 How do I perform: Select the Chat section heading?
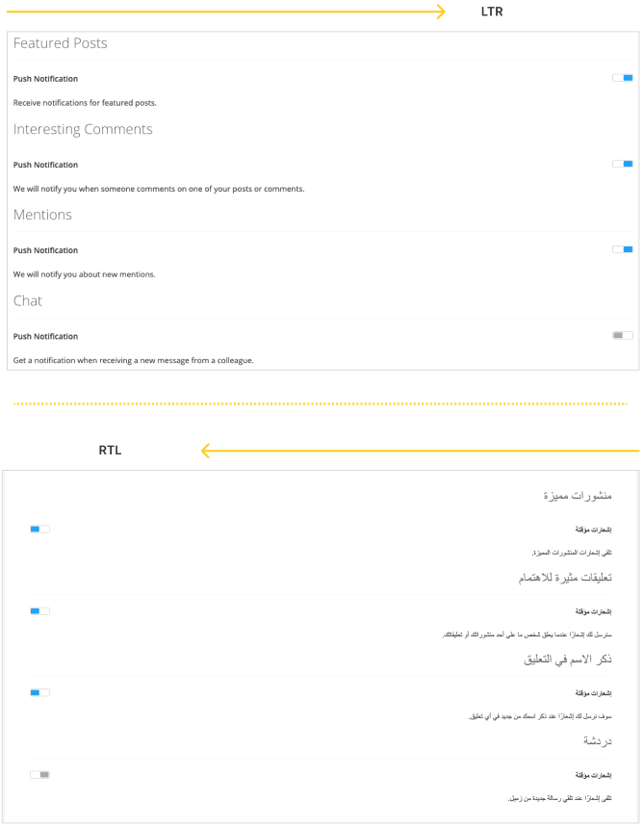(x=27, y=299)
